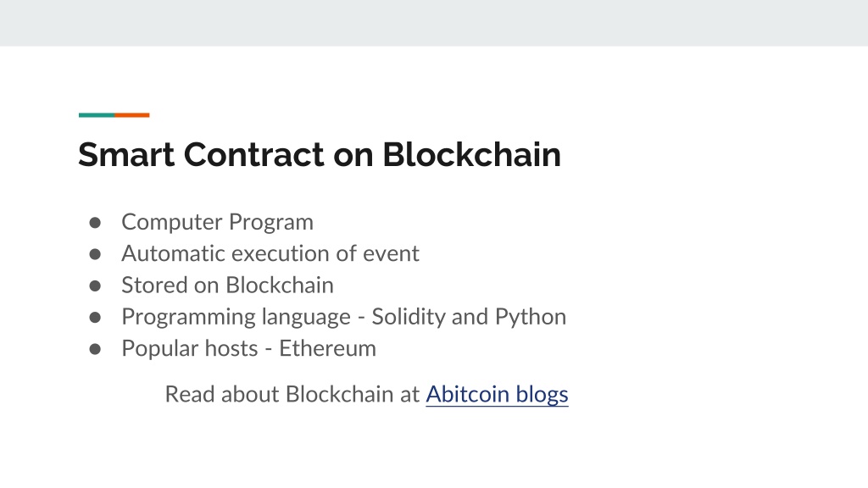This screenshot has width=868, height=488.
Task: Click the bullet dot before Computer Program
Action: [x=95, y=223]
